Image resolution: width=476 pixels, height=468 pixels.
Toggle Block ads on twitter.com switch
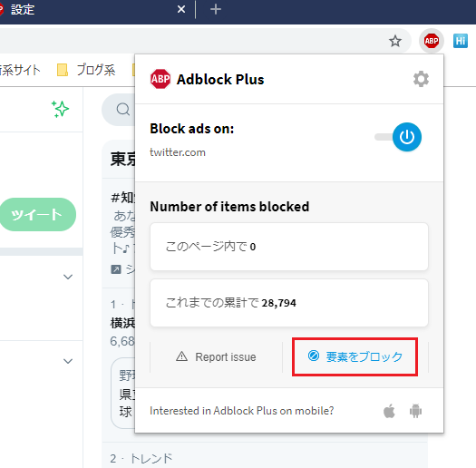pyautogui.click(x=398, y=137)
